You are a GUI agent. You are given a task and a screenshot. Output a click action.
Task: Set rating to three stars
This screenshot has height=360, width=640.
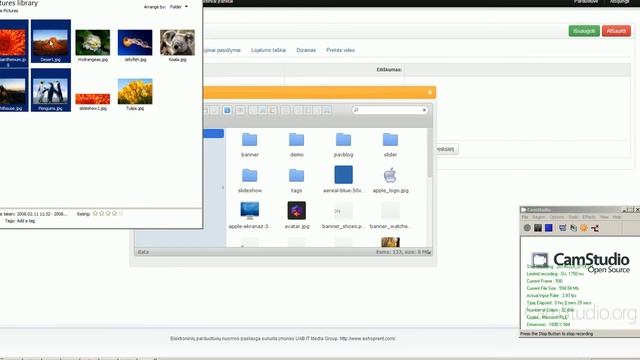tap(108, 213)
